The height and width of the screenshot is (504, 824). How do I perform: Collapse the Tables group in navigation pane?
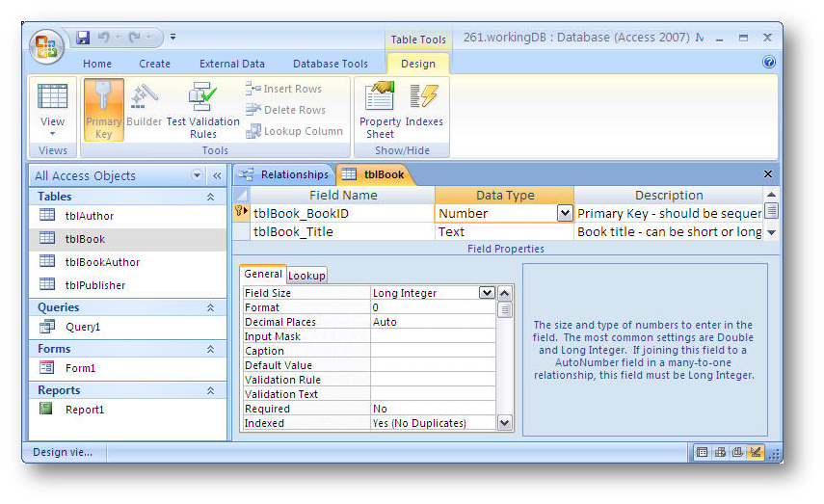click(210, 197)
